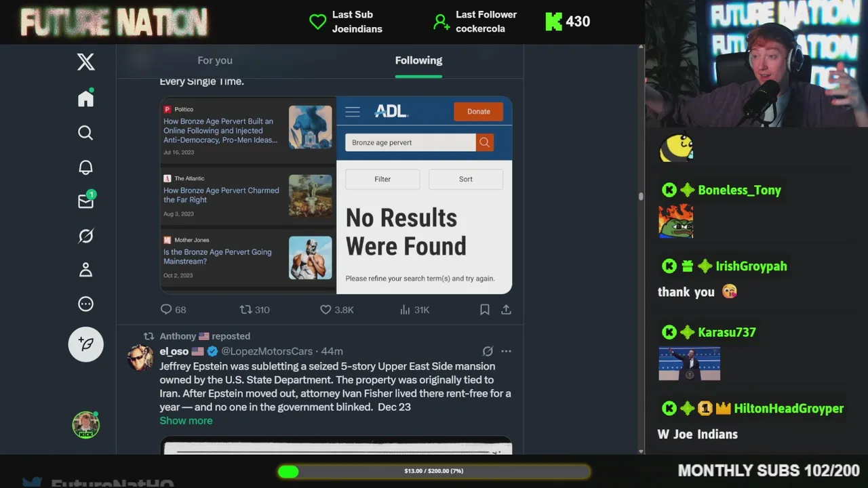This screenshot has width=868, height=488.
Task: Click the X logo icon in sidebar
Action: (85, 62)
